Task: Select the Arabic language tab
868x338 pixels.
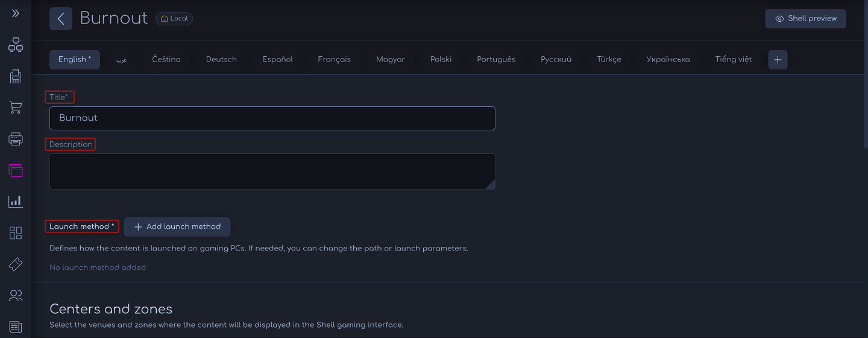Action: 122,60
